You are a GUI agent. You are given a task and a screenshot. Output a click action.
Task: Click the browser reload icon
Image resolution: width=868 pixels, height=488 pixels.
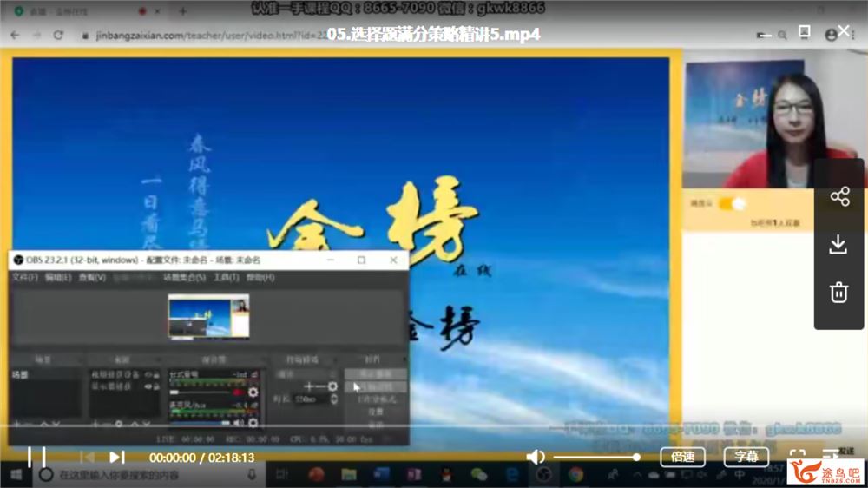click(58, 35)
